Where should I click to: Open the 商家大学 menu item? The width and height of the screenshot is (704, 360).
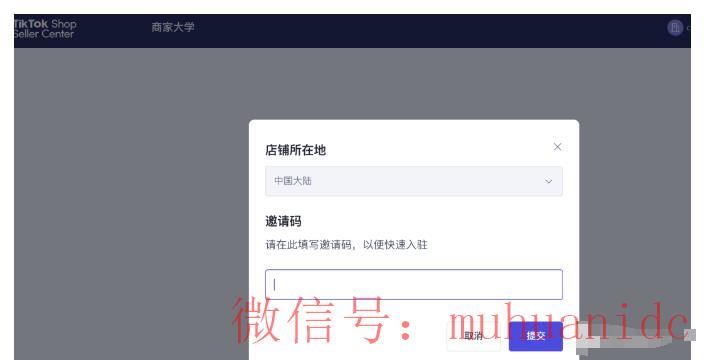tap(173, 27)
